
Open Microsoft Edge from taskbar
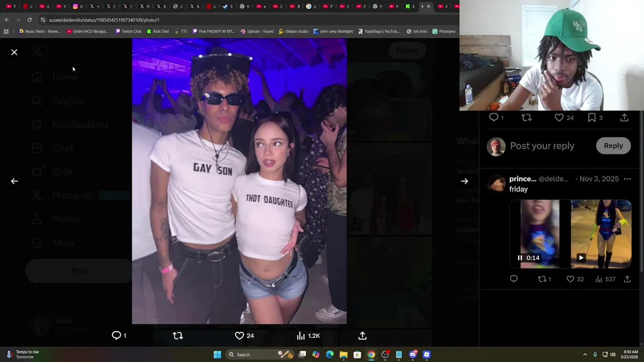[330, 354]
